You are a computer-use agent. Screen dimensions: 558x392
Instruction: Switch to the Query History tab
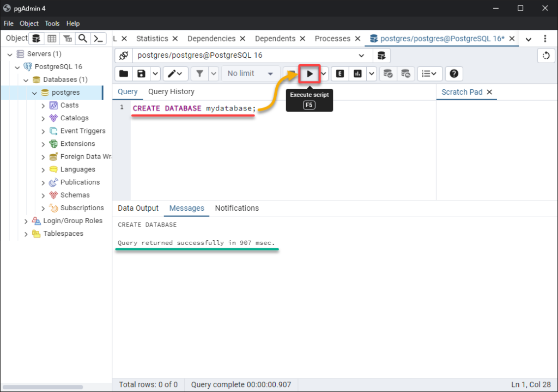tap(171, 91)
